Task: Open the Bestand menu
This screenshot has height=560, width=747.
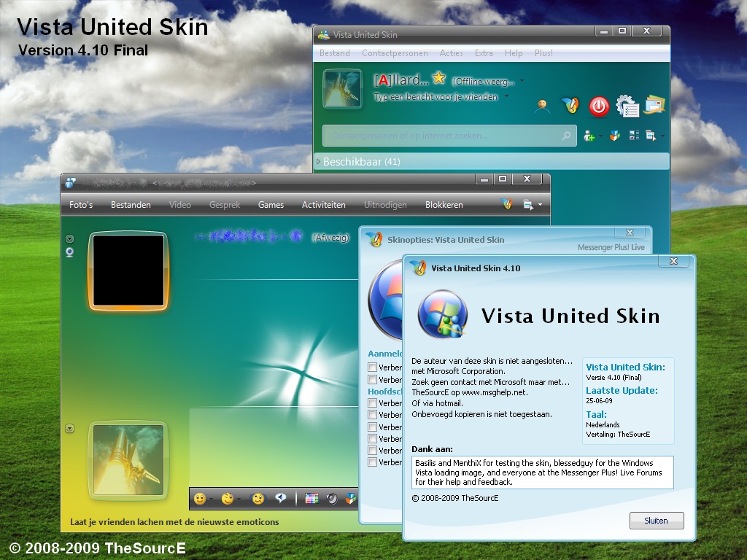Action: point(334,53)
